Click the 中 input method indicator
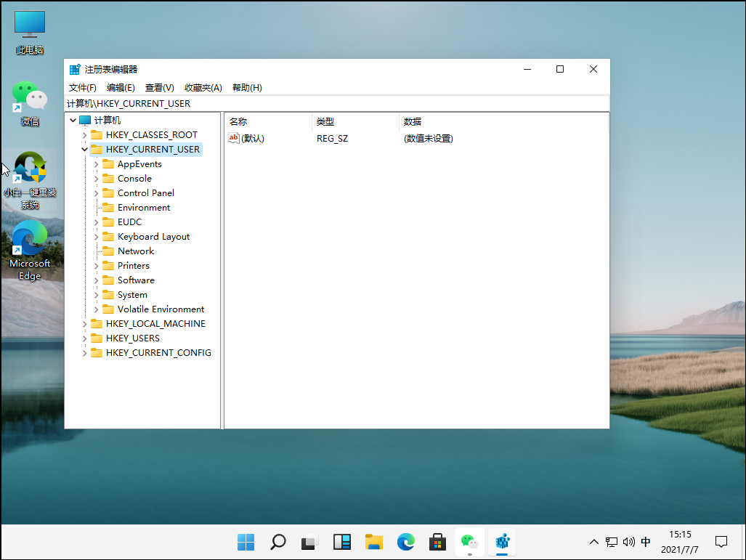This screenshot has height=560, width=746. pyautogui.click(x=646, y=542)
